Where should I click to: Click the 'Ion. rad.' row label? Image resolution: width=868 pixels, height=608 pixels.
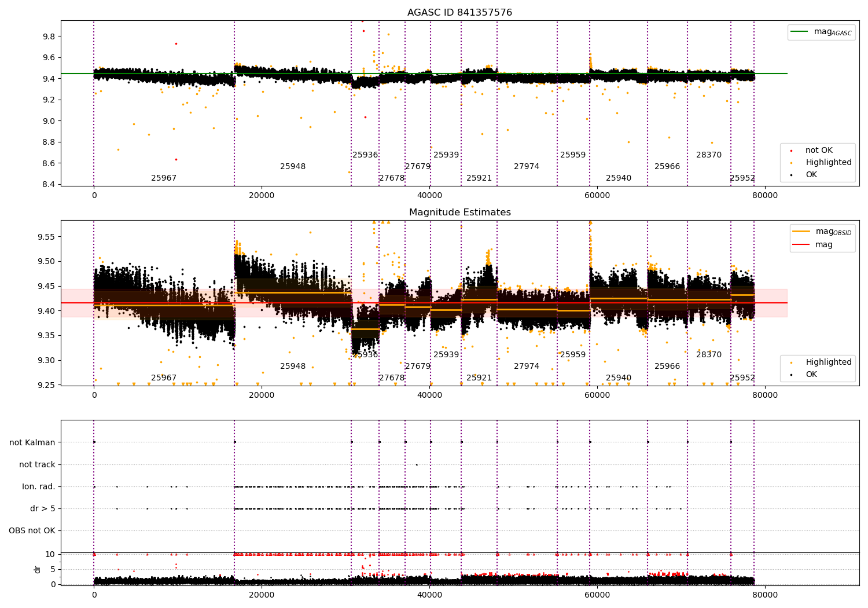(39, 487)
